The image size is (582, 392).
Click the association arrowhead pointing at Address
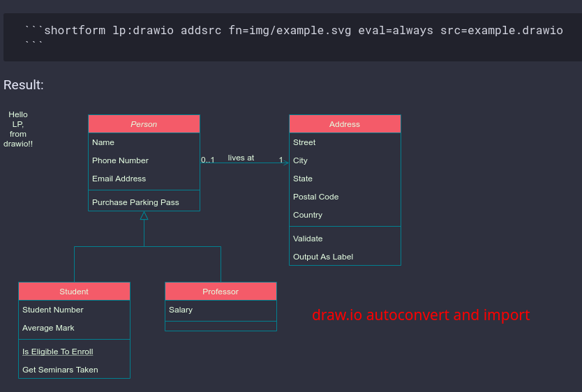[x=285, y=163]
